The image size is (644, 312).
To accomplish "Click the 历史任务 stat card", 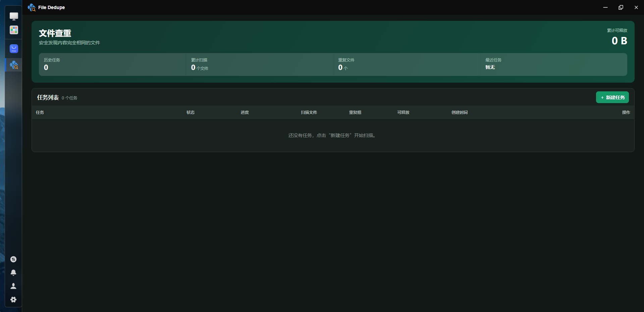I will [112, 64].
